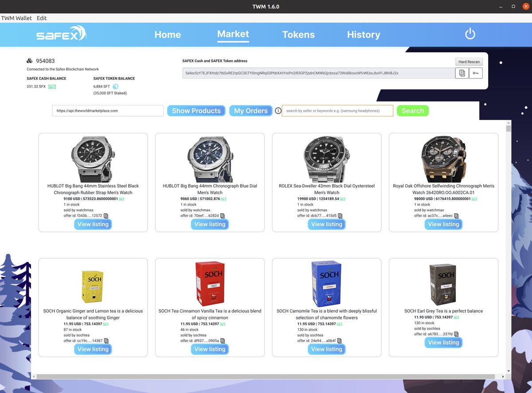Viewport: 532px width, 393px height.
Task: Click the grey SOCH Earl Grey tea image
Action: coord(443,284)
